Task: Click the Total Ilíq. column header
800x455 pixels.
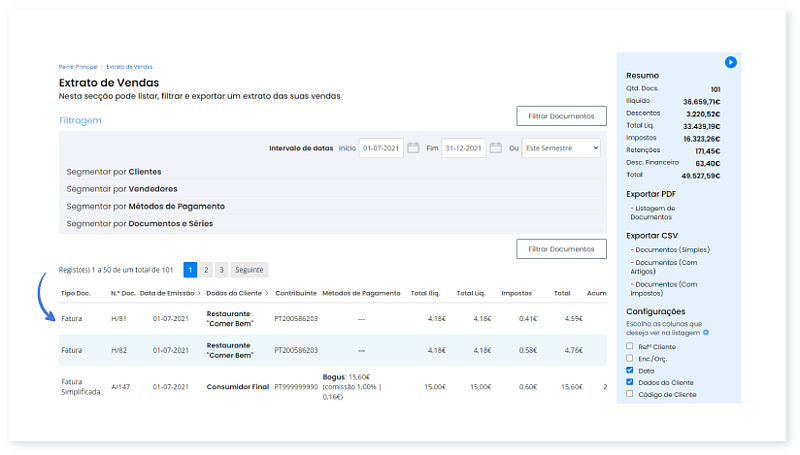Action: coord(425,293)
